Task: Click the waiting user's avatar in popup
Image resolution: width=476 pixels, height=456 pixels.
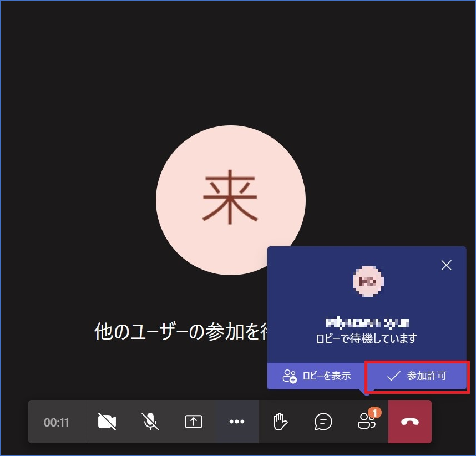Action: pos(368,281)
